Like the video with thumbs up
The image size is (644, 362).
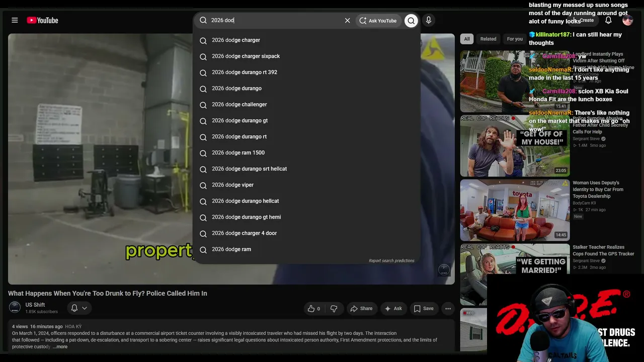[x=314, y=309]
